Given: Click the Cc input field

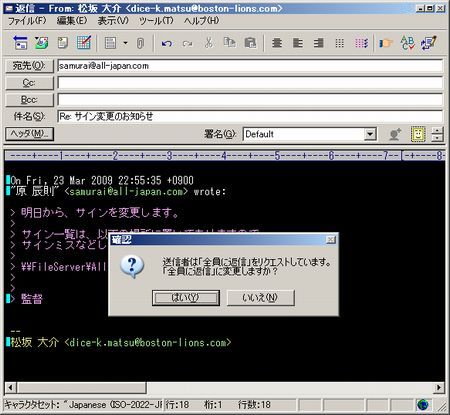Looking at the screenshot, I should (250, 83).
